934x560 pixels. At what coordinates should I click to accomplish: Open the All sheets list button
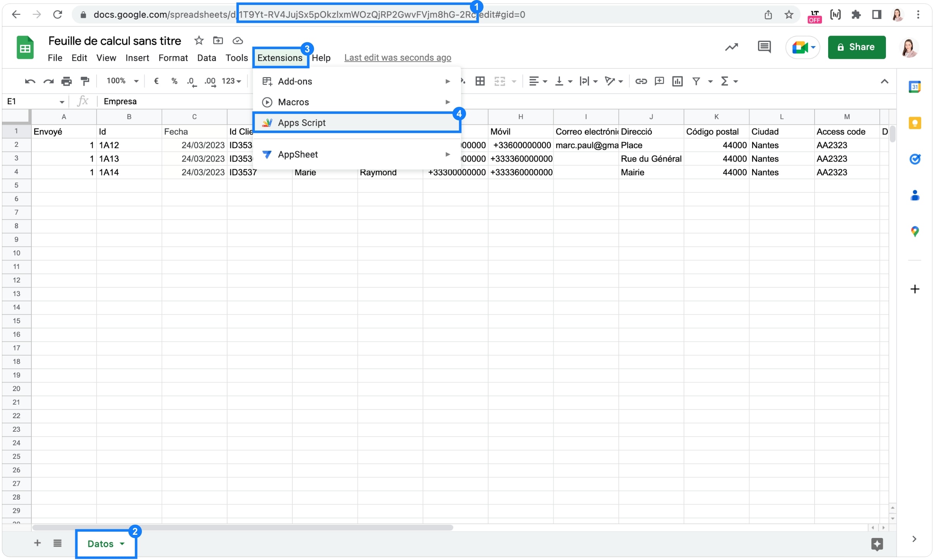[57, 543]
